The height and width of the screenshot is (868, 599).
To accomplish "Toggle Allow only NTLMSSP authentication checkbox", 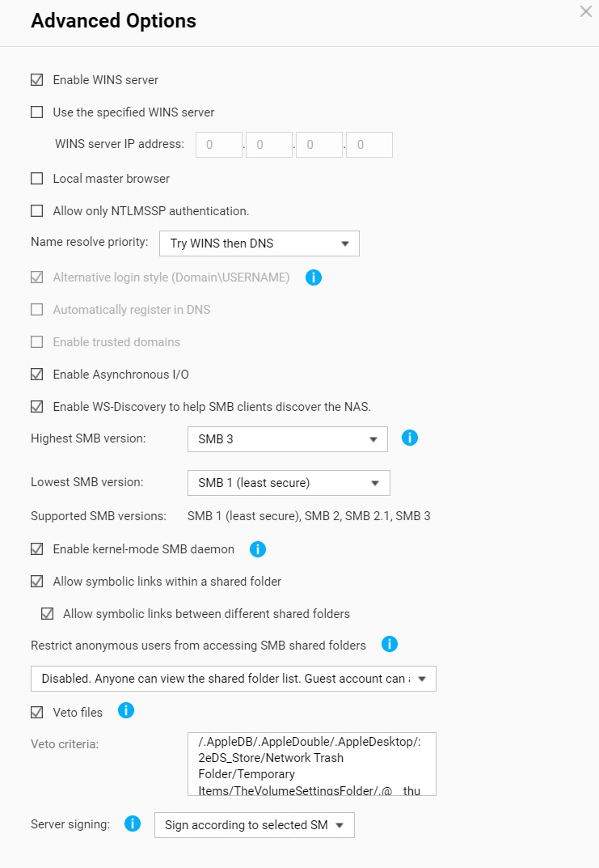I will tap(37, 210).
